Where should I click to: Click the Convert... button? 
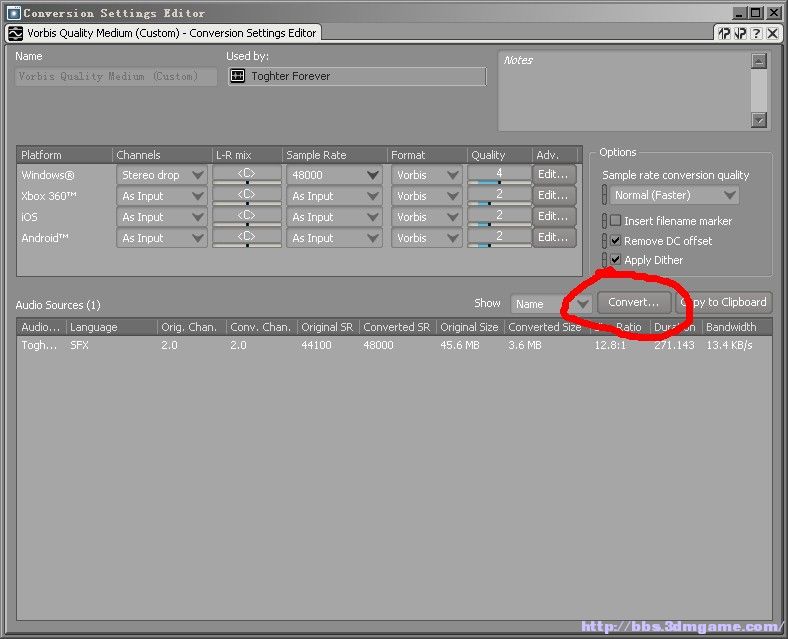click(x=634, y=302)
